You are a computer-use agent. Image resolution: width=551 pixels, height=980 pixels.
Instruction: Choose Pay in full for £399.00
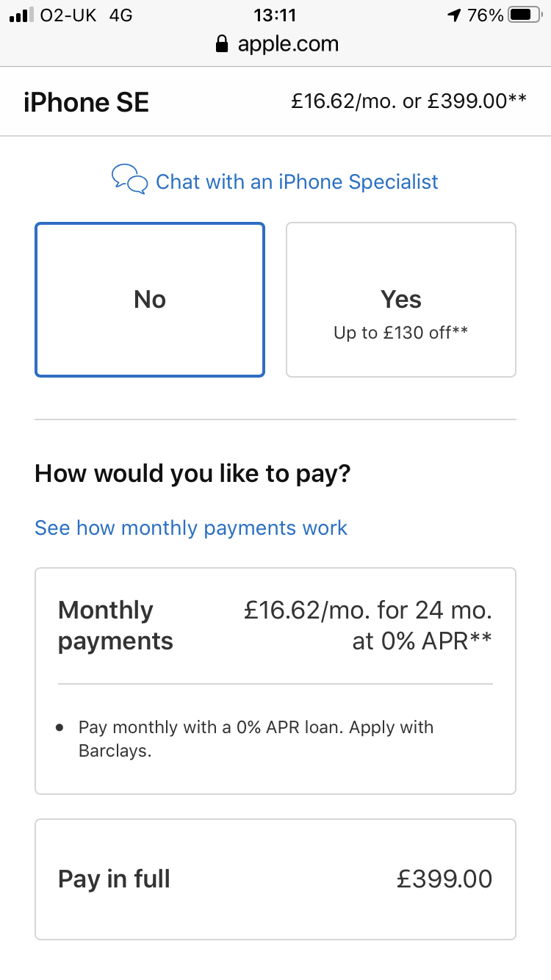pos(275,879)
